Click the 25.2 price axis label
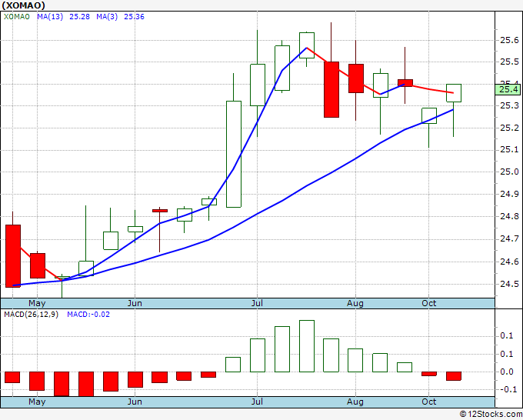Image resolution: width=523 pixels, height=420 pixels. coord(509,128)
